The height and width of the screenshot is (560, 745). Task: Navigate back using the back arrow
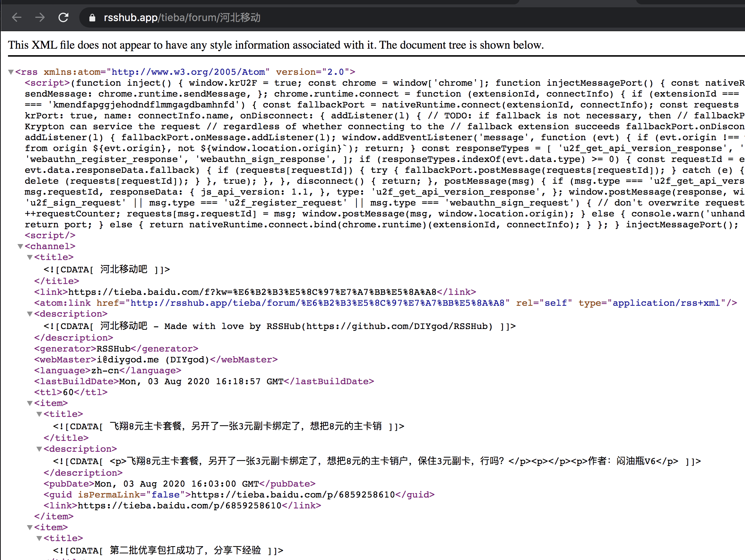(17, 17)
